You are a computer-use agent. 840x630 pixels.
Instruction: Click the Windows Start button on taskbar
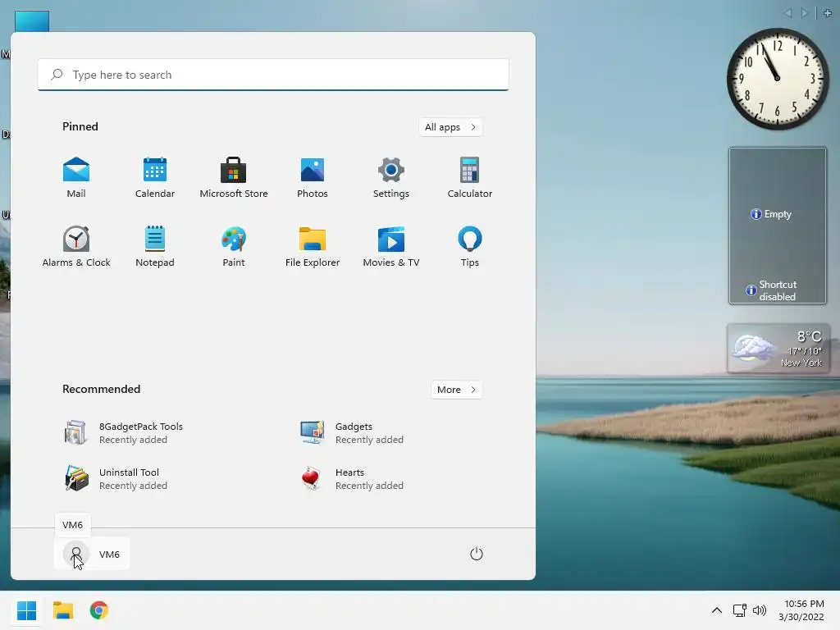click(26, 610)
